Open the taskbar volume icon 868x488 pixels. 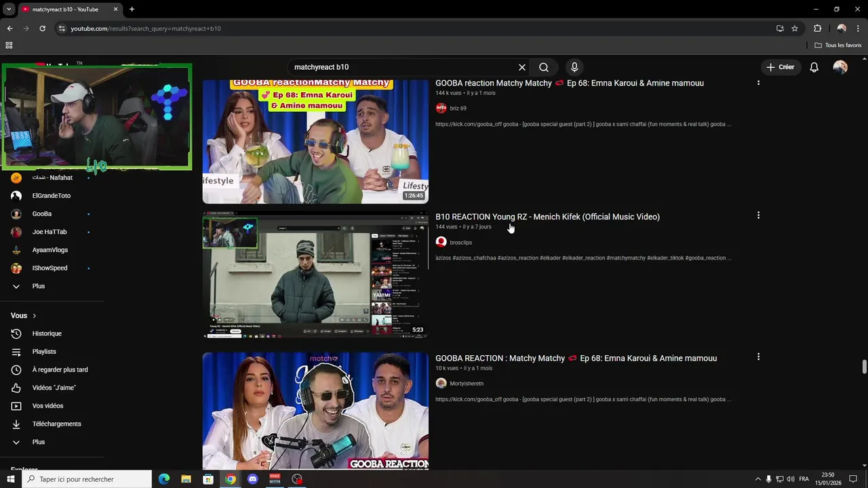point(791,479)
